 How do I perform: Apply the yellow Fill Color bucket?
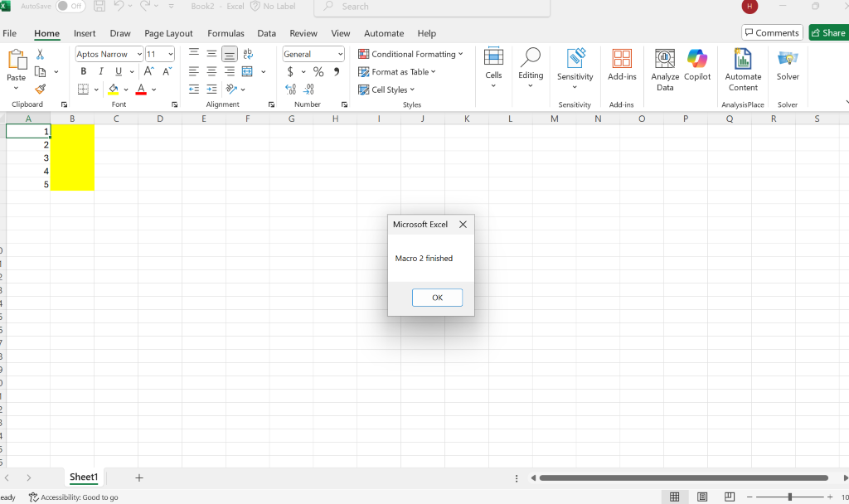(113, 90)
